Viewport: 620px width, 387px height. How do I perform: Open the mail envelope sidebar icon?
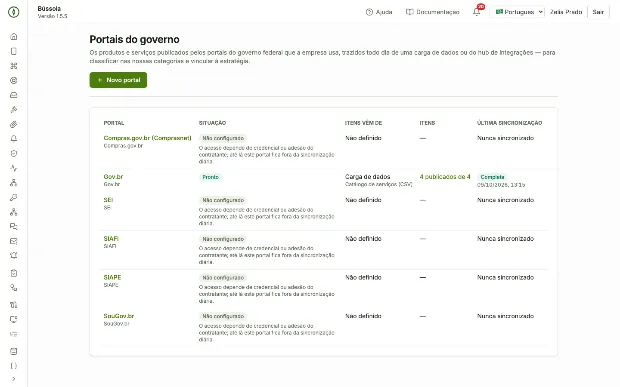(x=14, y=241)
